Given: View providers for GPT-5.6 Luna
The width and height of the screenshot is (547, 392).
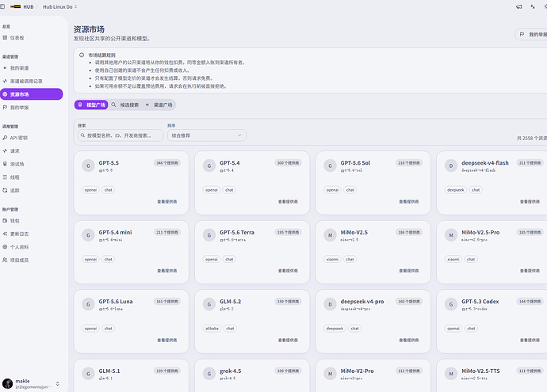Looking at the screenshot, I should tap(166, 340).
